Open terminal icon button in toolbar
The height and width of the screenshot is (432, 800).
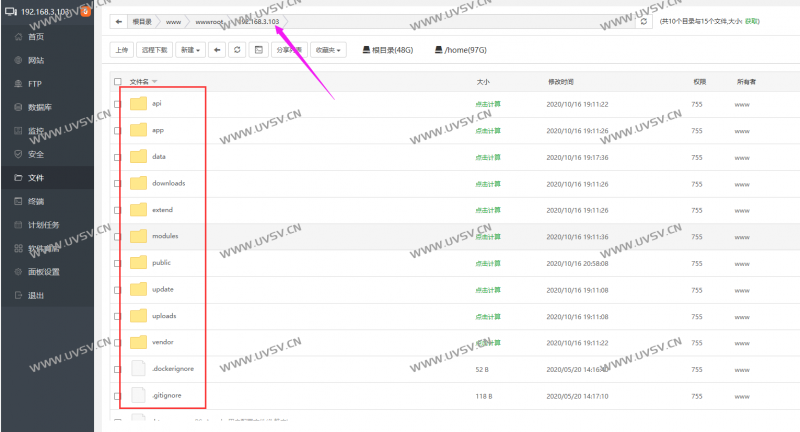point(257,49)
